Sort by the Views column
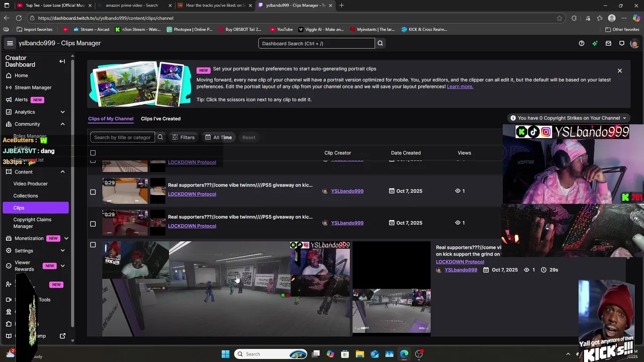Viewport: 644px width, 362px height. [x=464, y=153]
